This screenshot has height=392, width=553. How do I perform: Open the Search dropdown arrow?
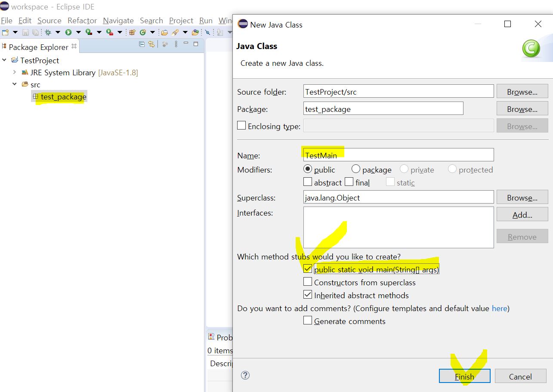pyautogui.click(x=185, y=32)
